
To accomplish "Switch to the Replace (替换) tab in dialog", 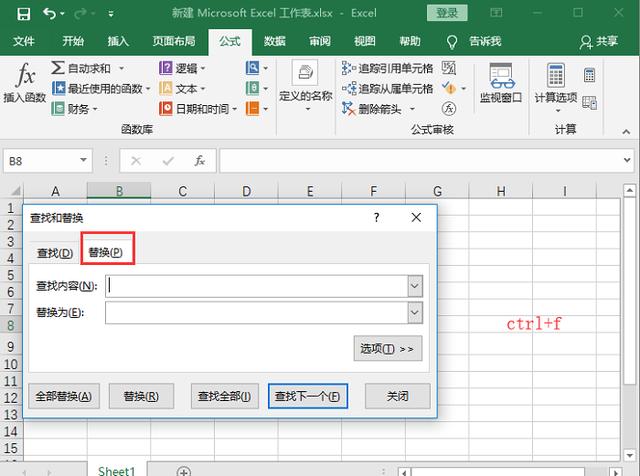I will (x=105, y=252).
